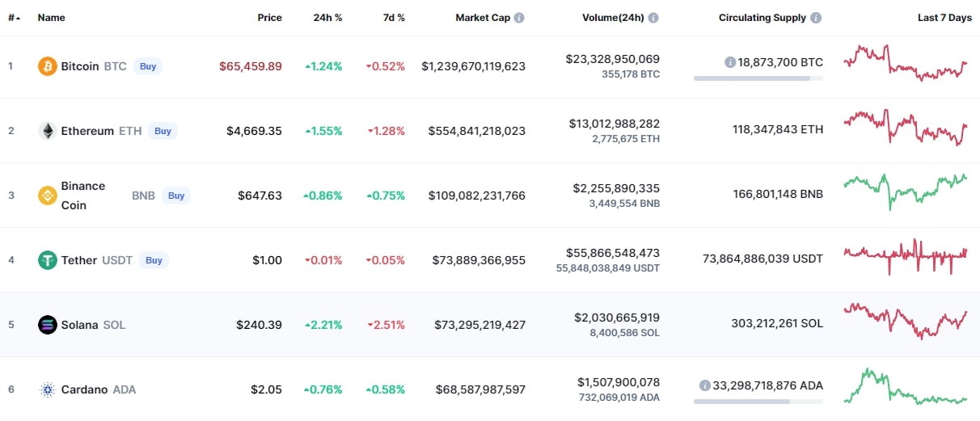Sort table by Market Cap header
This screenshot has height=421, width=980.
coord(483,18)
